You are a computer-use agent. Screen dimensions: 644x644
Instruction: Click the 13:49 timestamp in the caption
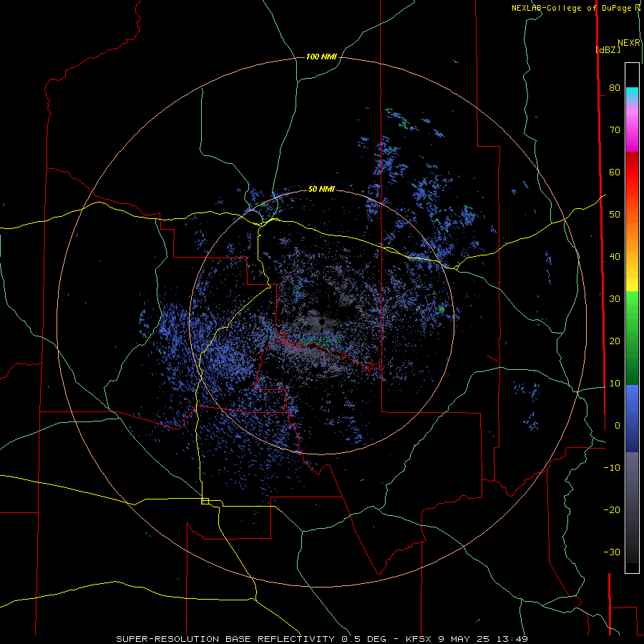[x=512, y=639]
